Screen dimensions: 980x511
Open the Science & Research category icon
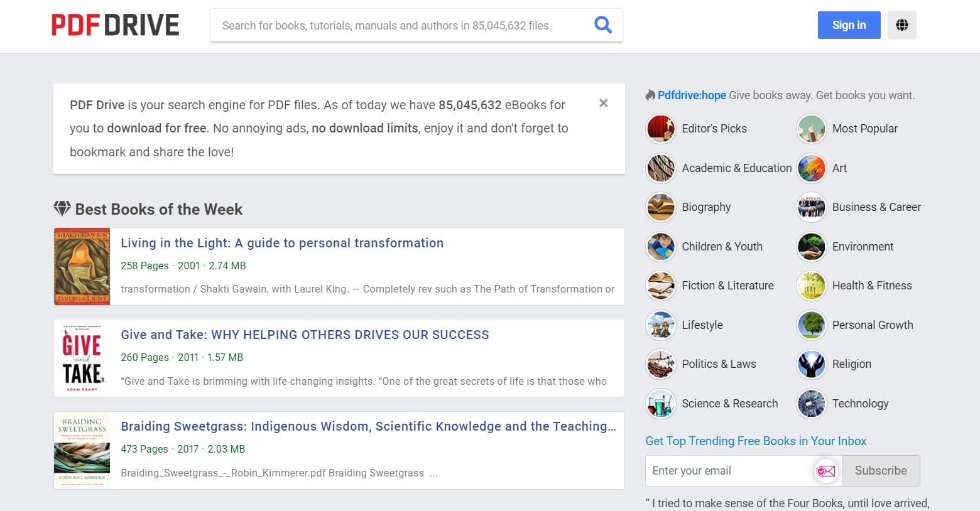coord(660,403)
